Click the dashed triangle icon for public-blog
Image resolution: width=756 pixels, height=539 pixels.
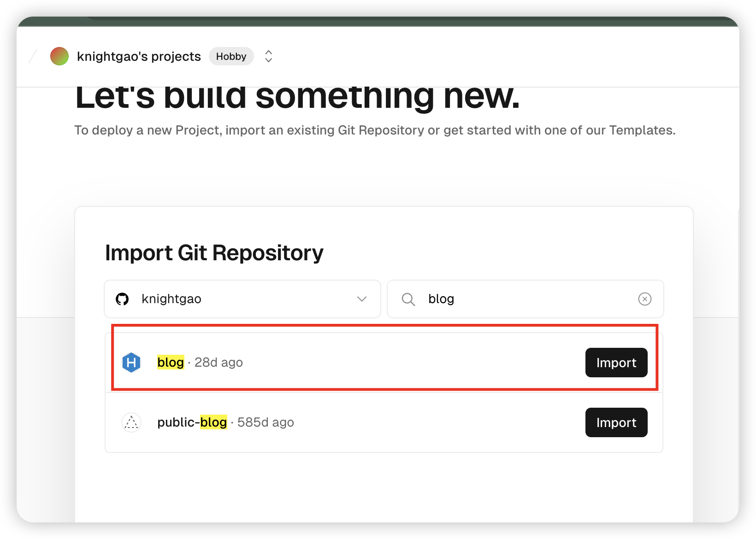tap(131, 422)
